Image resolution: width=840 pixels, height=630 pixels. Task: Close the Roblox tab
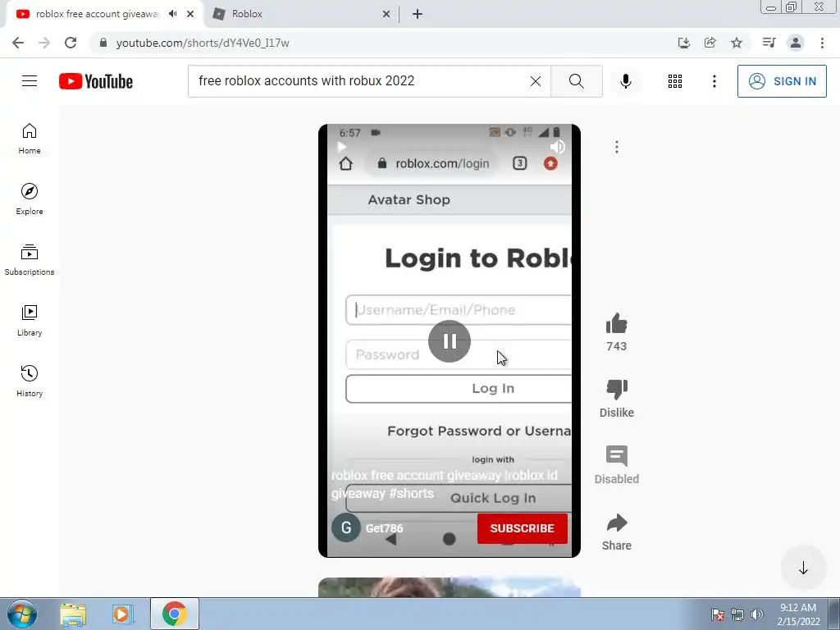coord(386,14)
